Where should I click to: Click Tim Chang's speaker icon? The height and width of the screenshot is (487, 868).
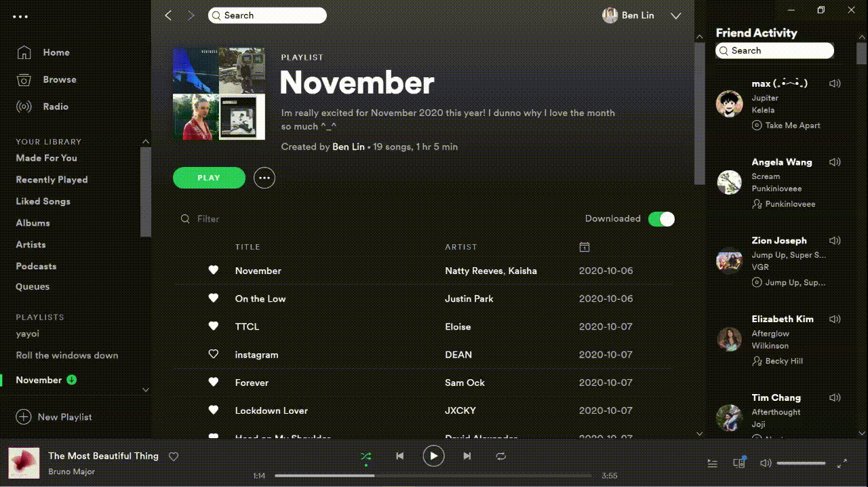click(835, 397)
